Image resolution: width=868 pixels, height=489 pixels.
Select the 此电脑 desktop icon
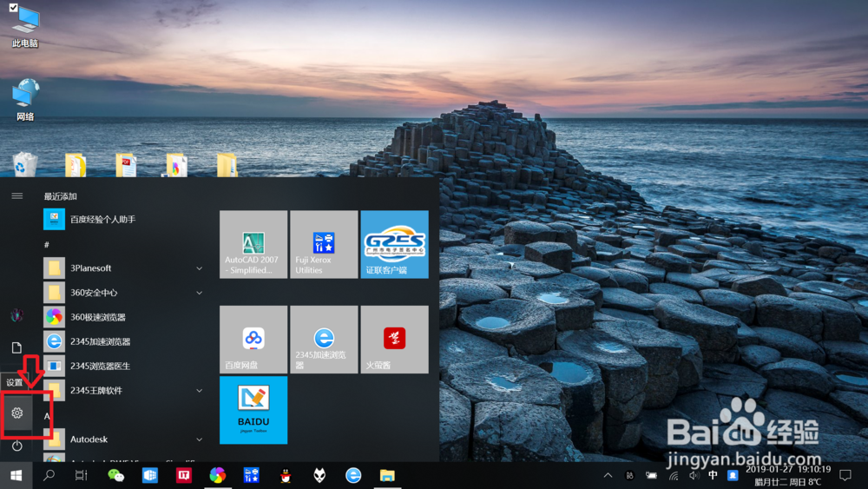tap(25, 29)
